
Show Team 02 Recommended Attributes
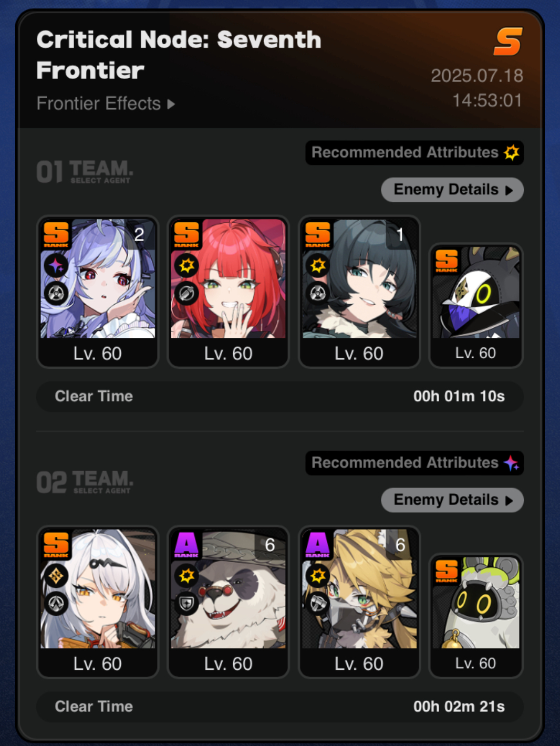click(x=414, y=463)
